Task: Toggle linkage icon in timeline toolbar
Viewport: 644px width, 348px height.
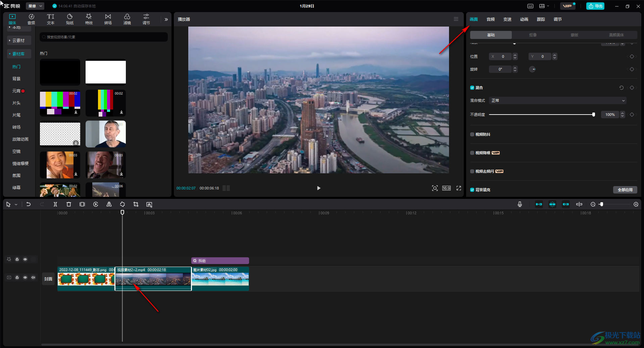Action: pos(566,204)
